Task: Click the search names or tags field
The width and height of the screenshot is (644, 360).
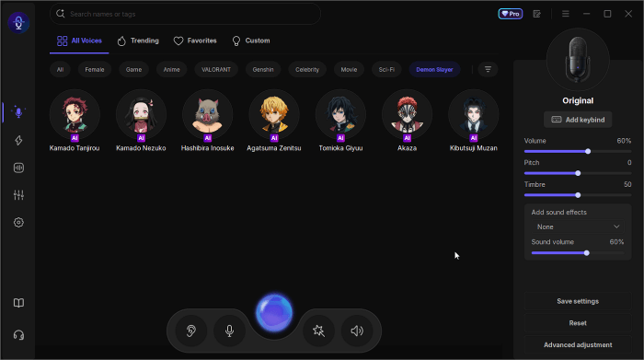Action: coord(185,14)
